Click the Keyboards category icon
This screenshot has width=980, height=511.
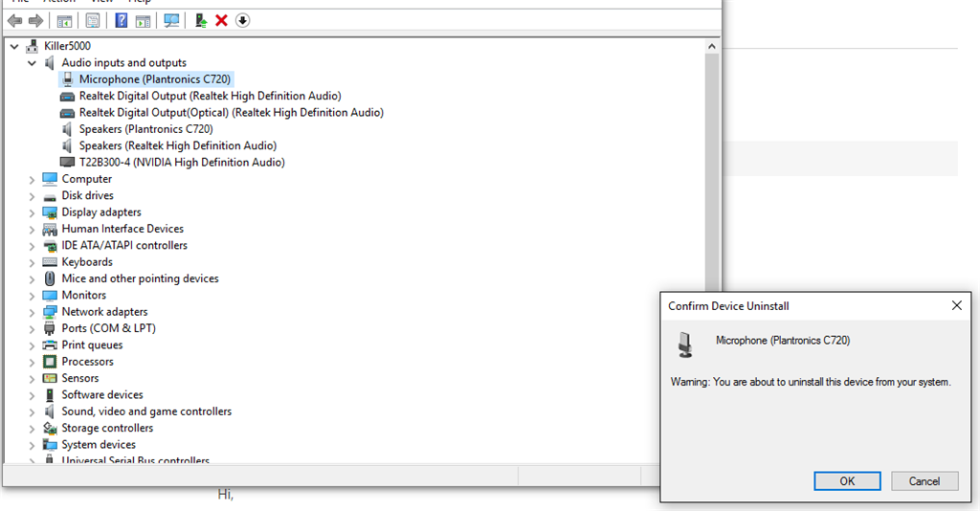[50, 262]
